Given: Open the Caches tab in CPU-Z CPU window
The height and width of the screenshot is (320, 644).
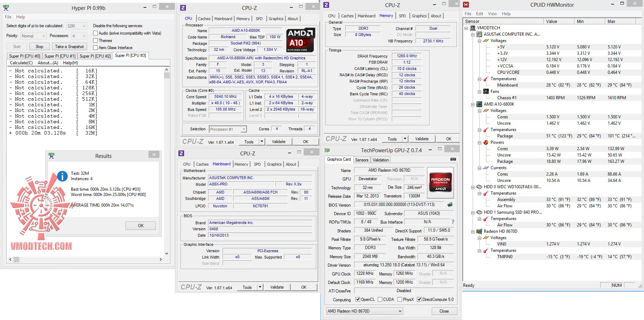Looking at the screenshot, I should tap(204, 19).
